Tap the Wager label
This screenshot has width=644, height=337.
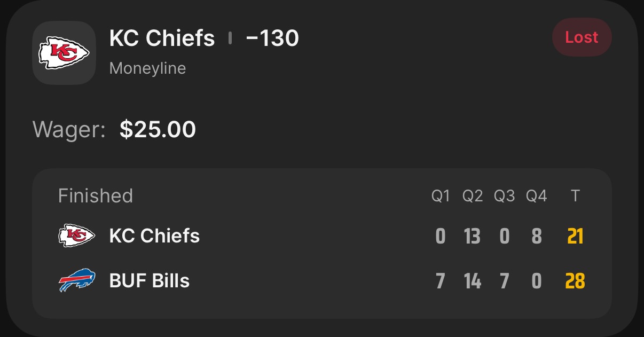[x=69, y=129]
